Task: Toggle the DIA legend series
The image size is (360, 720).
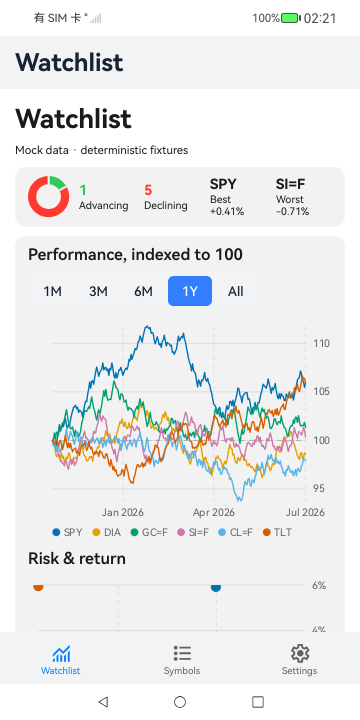Action: (107, 532)
